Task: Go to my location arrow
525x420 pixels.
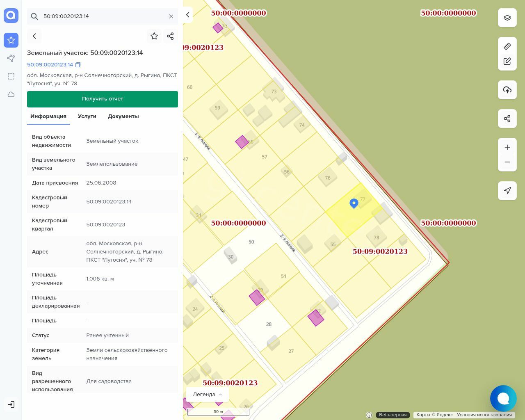Action: pos(507,191)
